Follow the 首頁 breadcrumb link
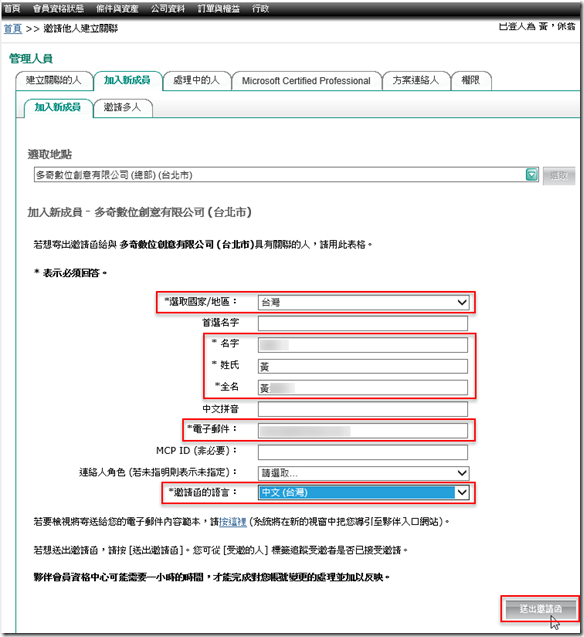 pos(13,28)
